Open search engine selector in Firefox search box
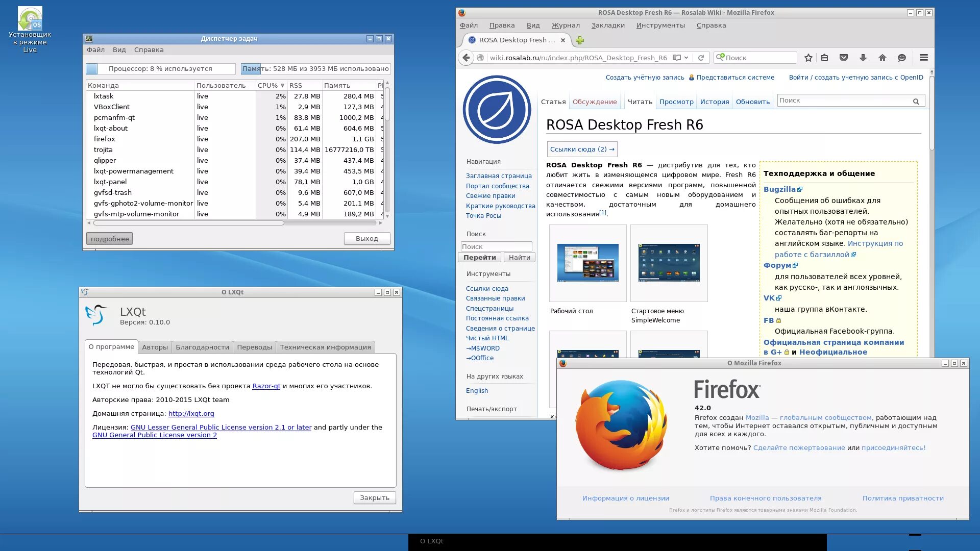Screen dimensions: 980x551 point(720,58)
